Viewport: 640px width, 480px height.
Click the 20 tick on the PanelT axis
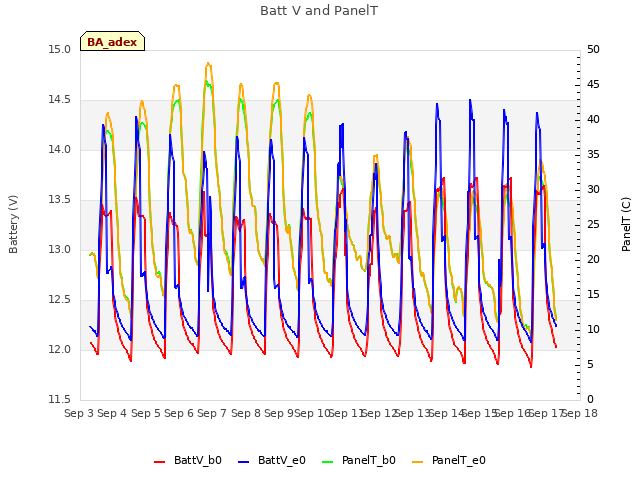pyautogui.click(x=593, y=260)
